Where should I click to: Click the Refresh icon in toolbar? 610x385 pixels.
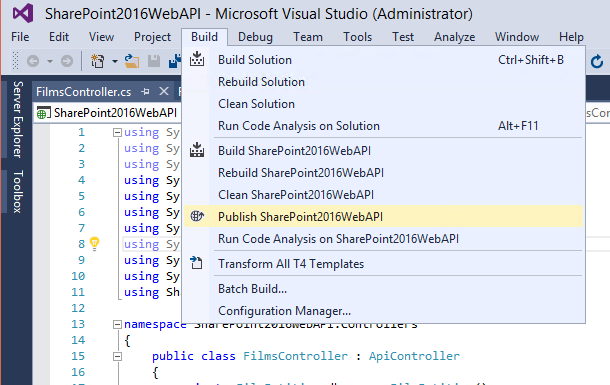pos(597,61)
